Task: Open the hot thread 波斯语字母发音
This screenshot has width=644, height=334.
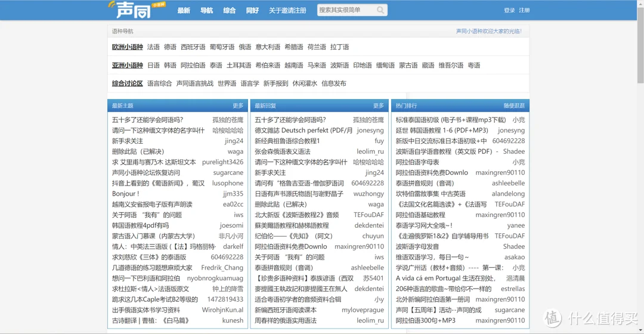Action: click(417, 246)
